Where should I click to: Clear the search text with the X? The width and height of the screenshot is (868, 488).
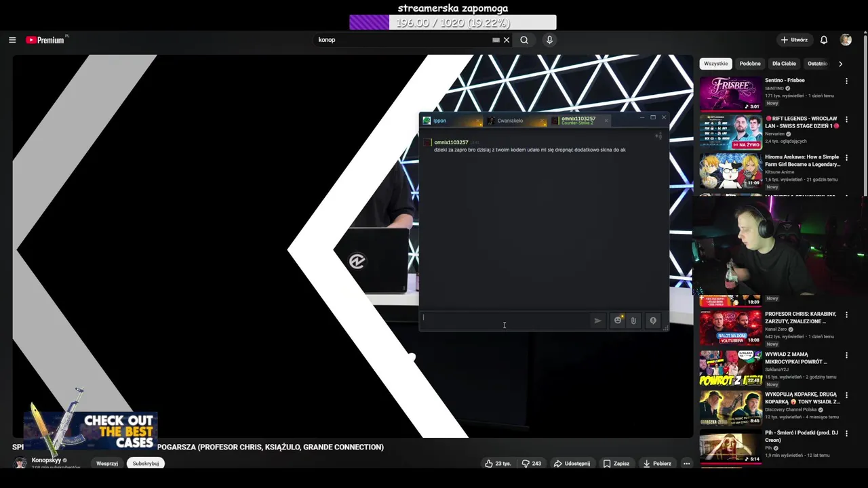click(x=506, y=40)
